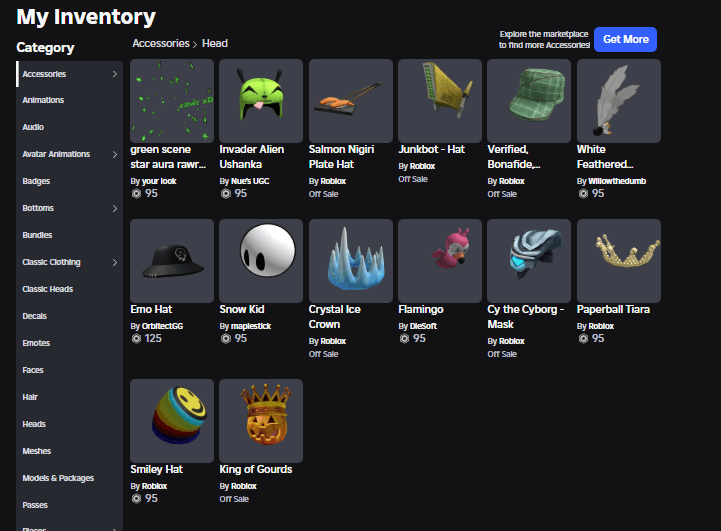Image resolution: width=721 pixels, height=531 pixels.
Task: Click the Smiley Hat title
Action: point(156,469)
